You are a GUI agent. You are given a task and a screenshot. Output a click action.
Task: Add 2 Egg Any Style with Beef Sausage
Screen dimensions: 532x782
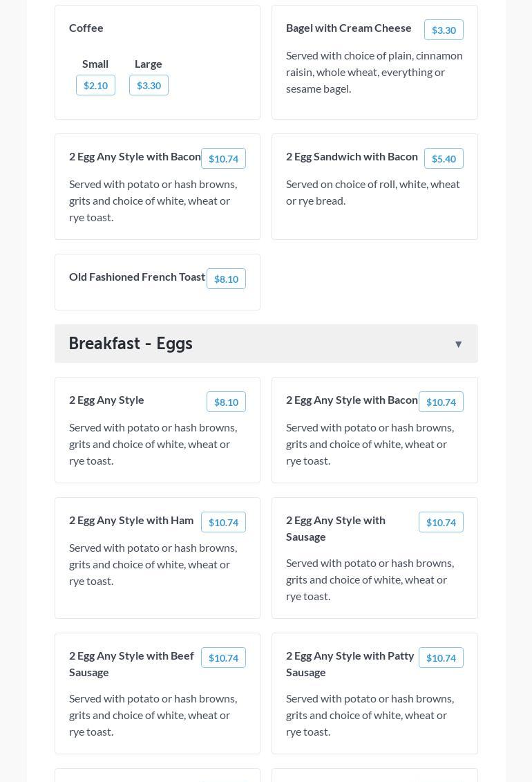223,658
